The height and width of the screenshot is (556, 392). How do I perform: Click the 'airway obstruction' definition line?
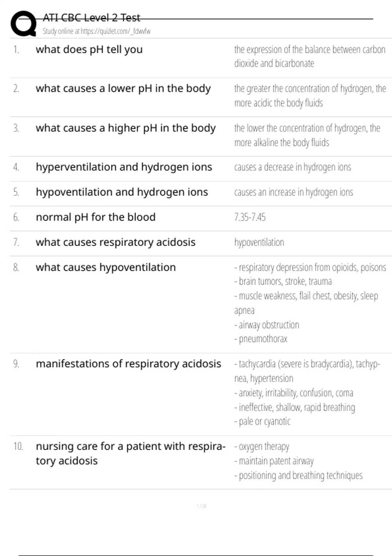[267, 325]
